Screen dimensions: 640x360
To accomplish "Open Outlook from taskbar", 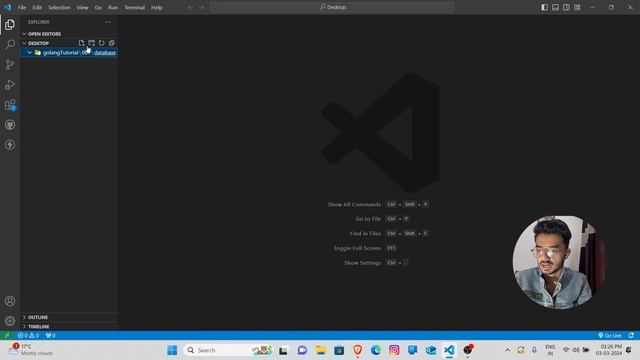I will click(431, 350).
